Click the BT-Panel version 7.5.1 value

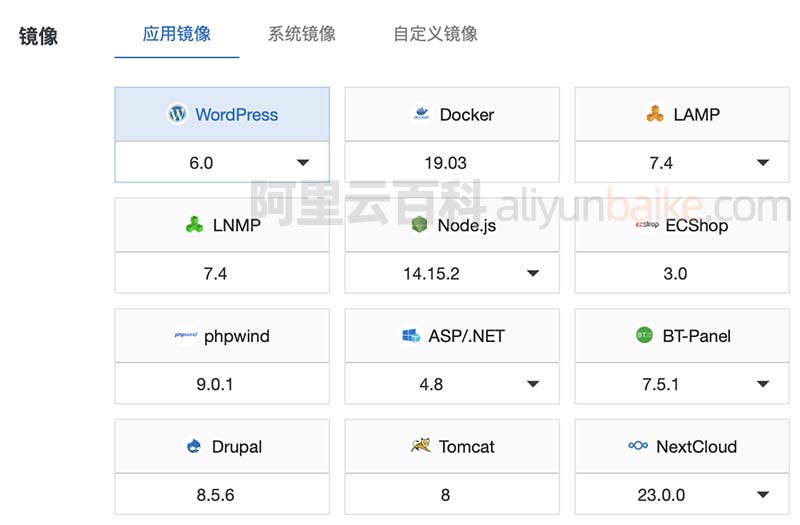pos(661,384)
